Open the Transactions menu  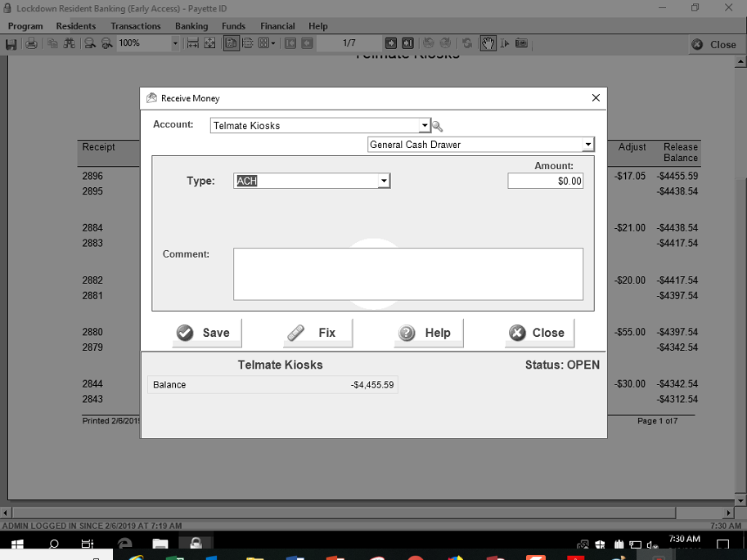pos(136,26)
